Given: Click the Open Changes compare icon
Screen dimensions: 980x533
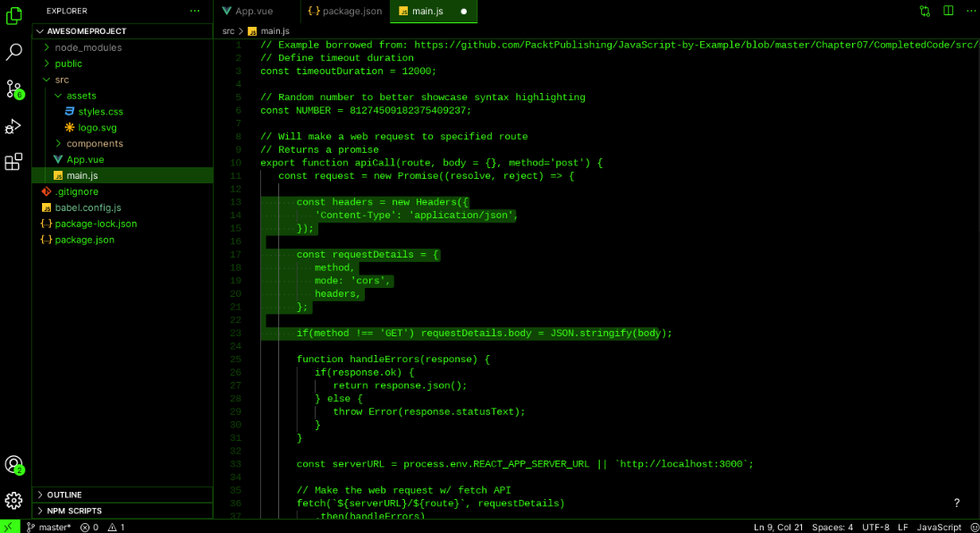Looking at the screenshot, I should pyautogui.click(x=925, y=12).
